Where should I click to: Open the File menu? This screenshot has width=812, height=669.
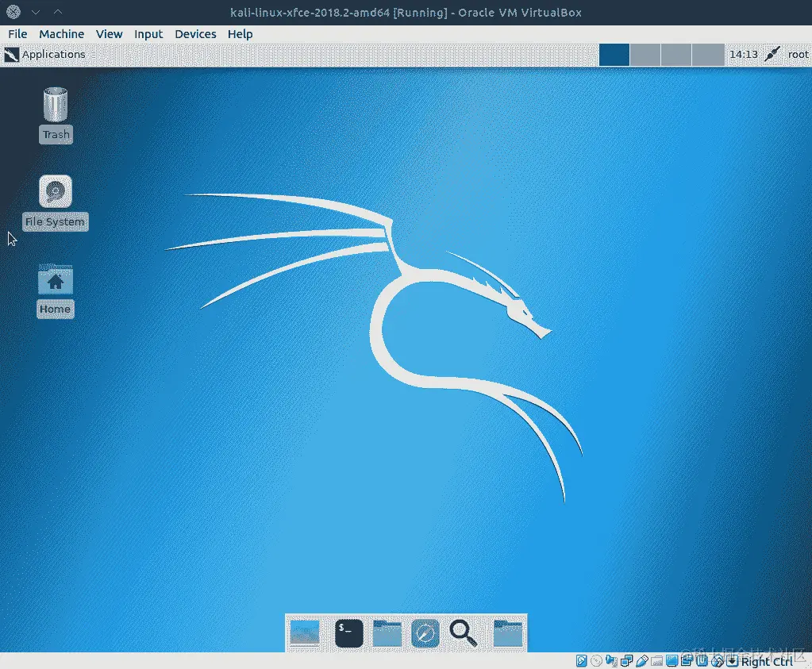(x=17, y=34)
